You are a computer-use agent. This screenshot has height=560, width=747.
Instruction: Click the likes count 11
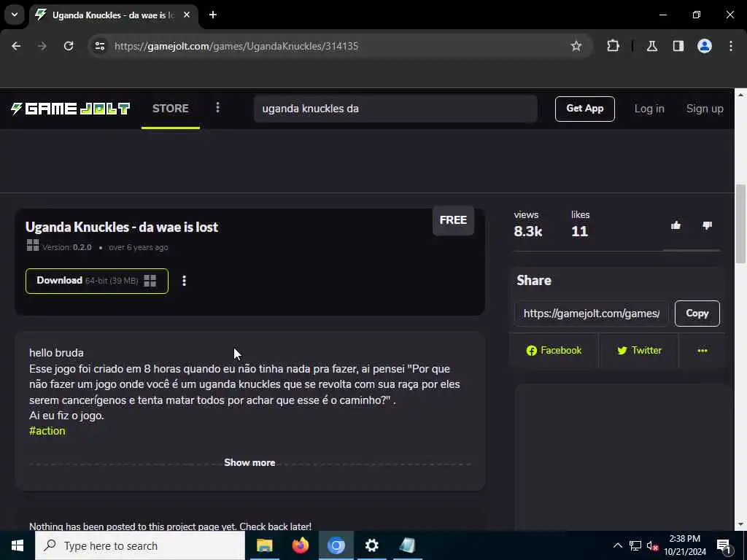point(580,231)
